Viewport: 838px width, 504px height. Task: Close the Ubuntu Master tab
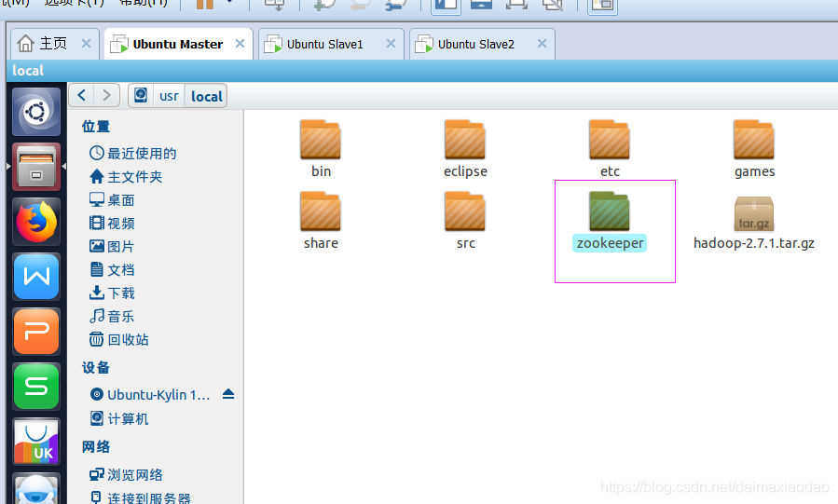240,44
